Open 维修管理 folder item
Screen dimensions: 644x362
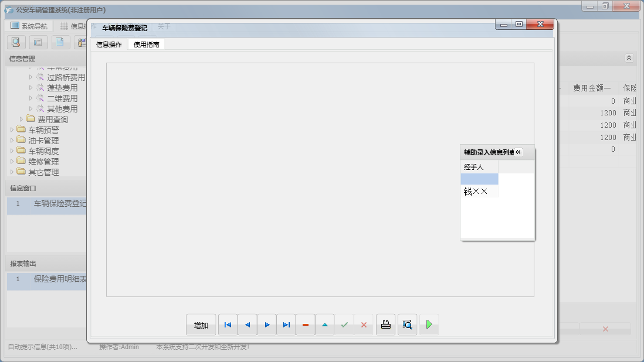click(43, 162)
